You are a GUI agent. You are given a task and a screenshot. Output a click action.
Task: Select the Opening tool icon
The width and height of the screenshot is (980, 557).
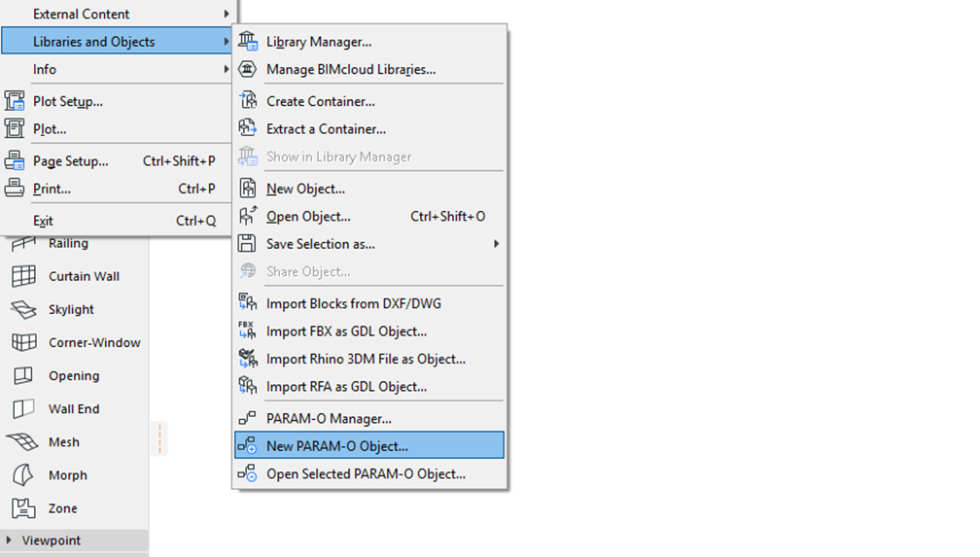click(23, 375)
